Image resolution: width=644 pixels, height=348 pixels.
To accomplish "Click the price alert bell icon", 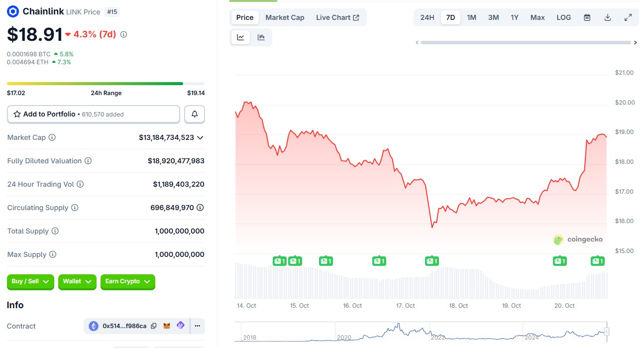I will point(195,114).
